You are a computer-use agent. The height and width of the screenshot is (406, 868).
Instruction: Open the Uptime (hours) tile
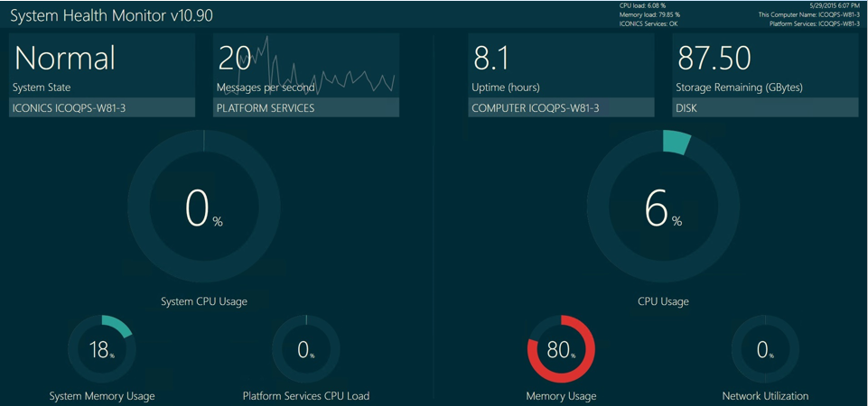coord(560,66)
